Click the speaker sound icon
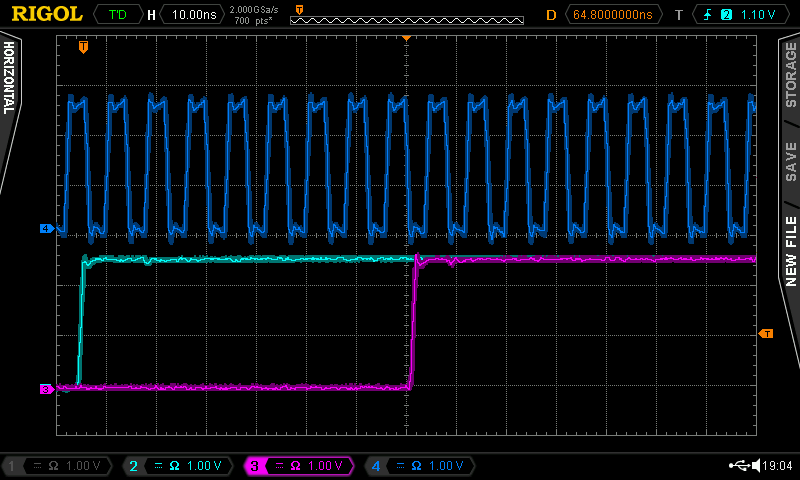The height and width of the screenshot is (480, 800). tap(756, 466)
